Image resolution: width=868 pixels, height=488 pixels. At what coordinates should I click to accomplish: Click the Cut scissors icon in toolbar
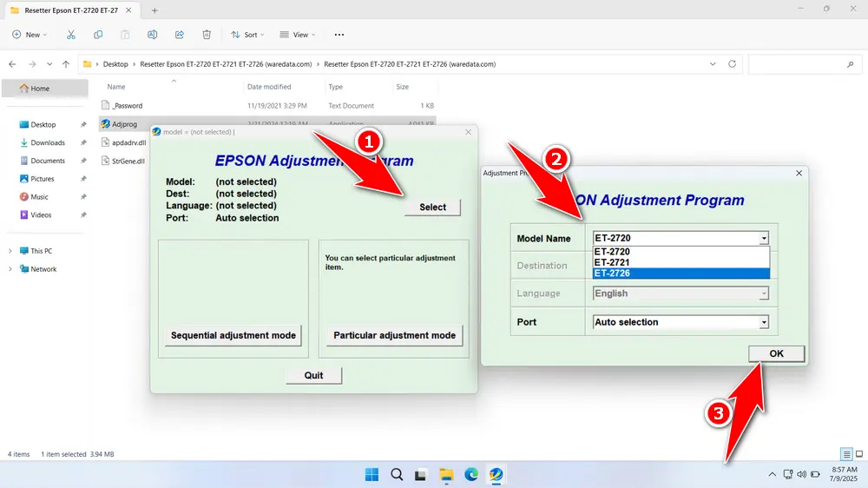tap(71, 35)
